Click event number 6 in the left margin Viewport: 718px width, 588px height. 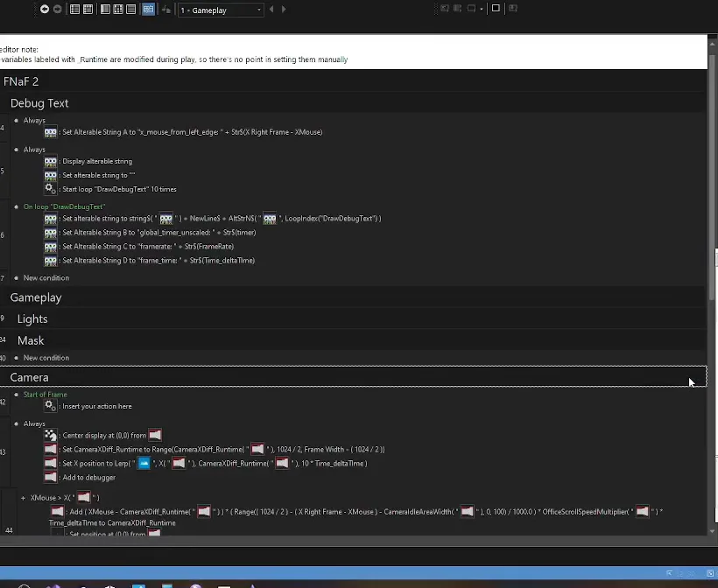3,235
